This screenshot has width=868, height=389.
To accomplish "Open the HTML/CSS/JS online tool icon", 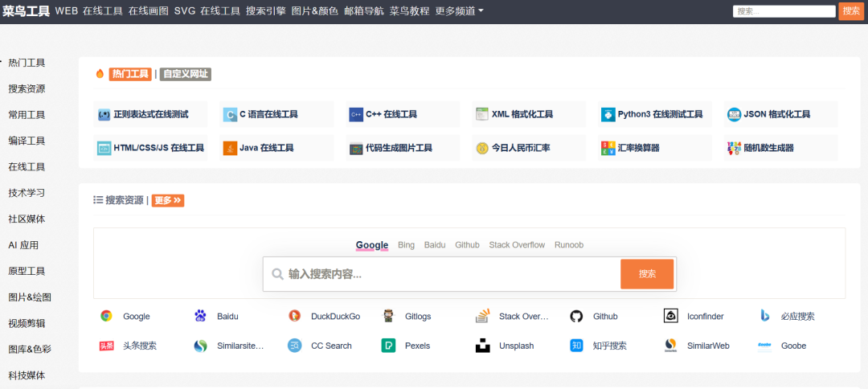I will [104, 148].
